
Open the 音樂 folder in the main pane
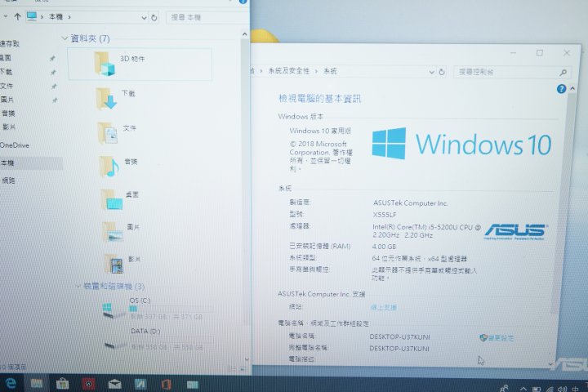(x=118, y=166)
